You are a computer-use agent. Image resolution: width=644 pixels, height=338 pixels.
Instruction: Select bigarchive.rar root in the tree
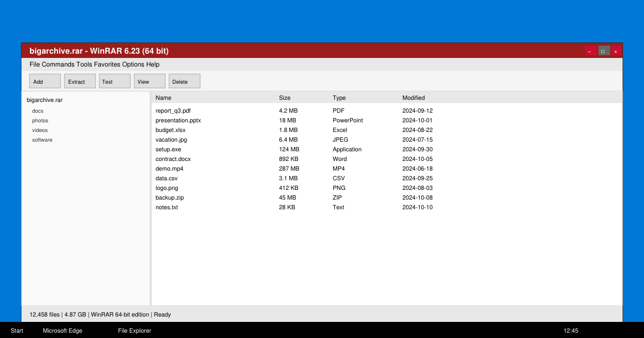[45, 100]
